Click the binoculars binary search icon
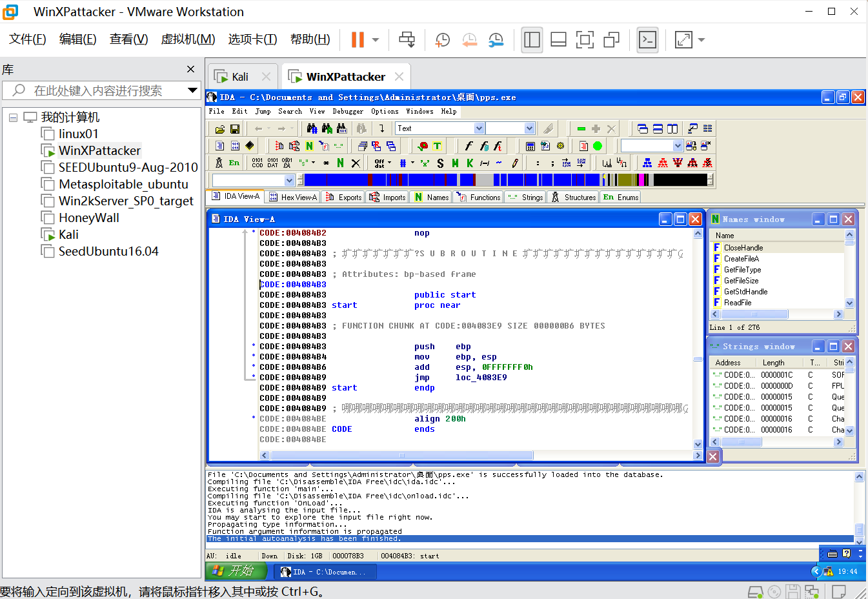The width and height of the screenshot is (868, 599). click(x=341, y=128)
